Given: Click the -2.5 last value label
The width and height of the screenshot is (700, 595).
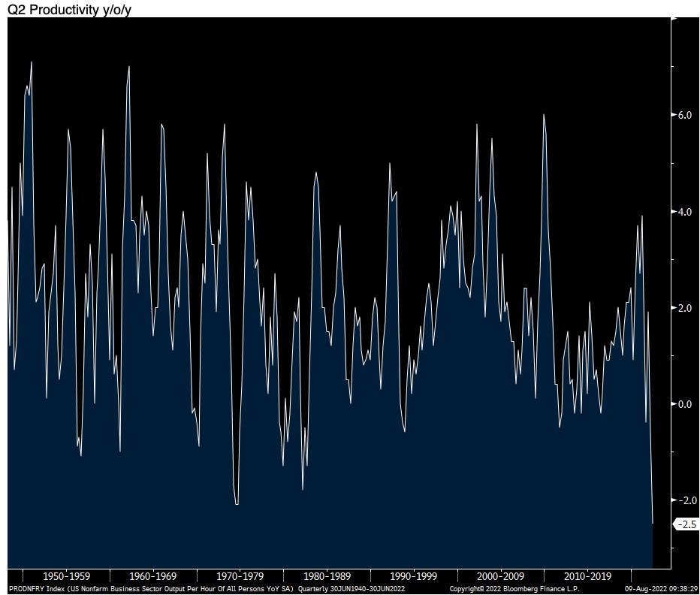Looking at the screenshot, I should tap(686, 524).
